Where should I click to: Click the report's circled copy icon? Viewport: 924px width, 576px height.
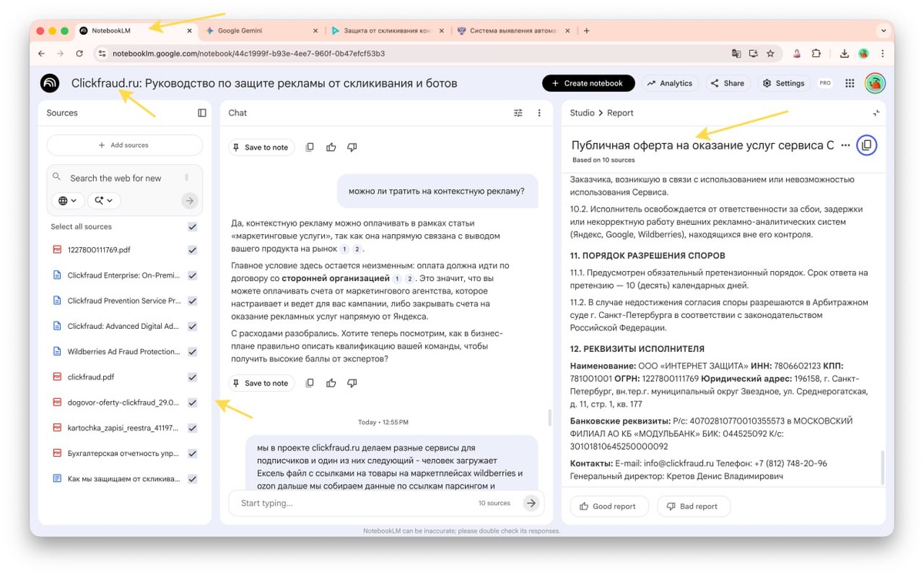tap(866, 145)
